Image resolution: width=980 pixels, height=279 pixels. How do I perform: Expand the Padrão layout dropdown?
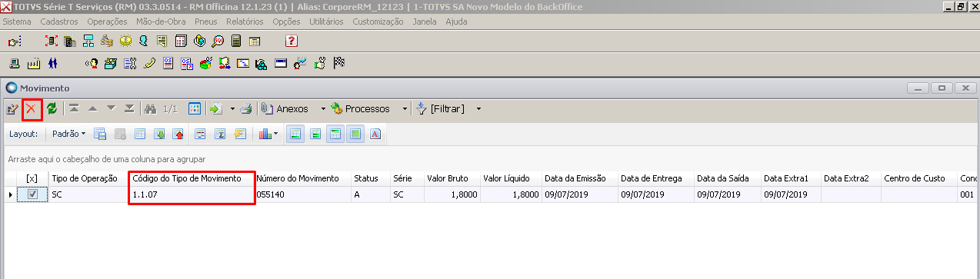[68, 134]
